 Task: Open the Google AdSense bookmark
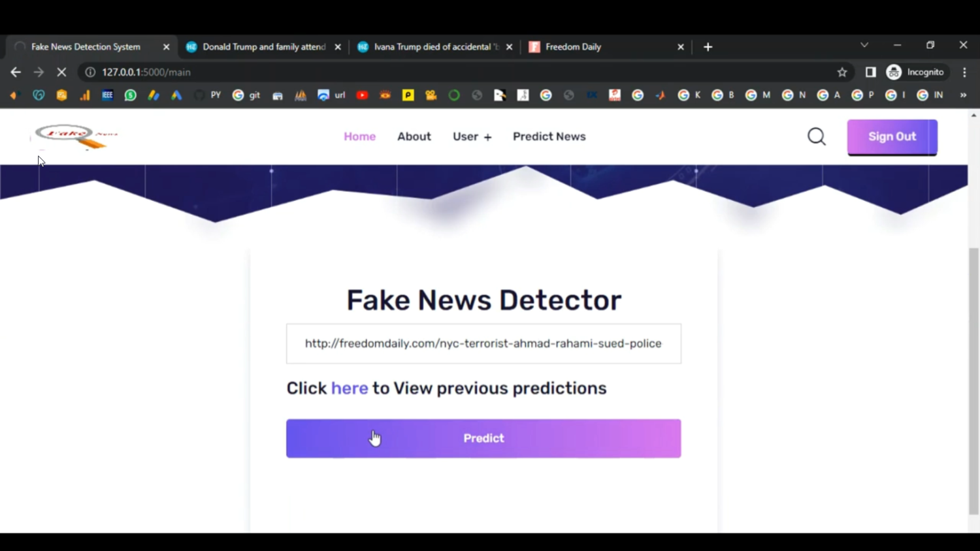tap(154, 95)
